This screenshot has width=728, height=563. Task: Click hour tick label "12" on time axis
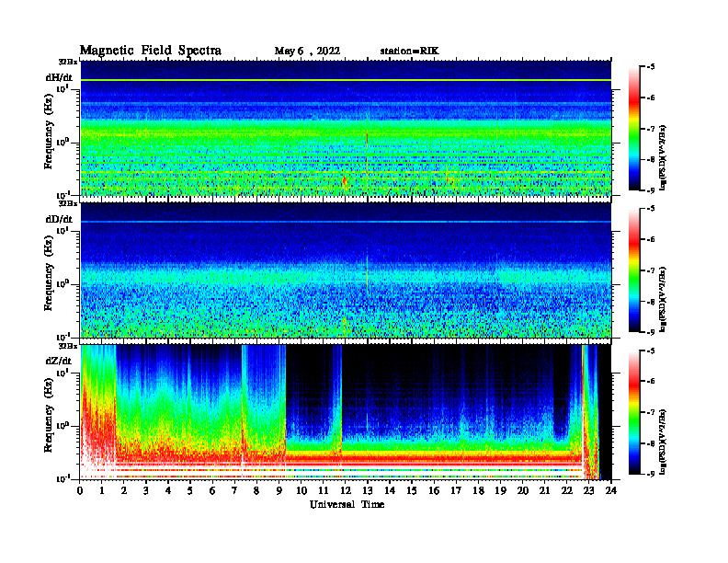(346, 490)
